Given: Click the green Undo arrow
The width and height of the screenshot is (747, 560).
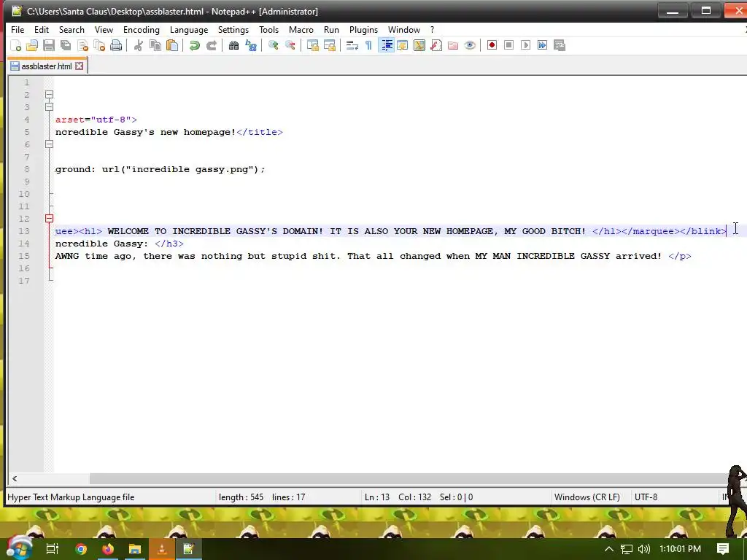Looking at the screenshot, I should [x=194, y=45].
